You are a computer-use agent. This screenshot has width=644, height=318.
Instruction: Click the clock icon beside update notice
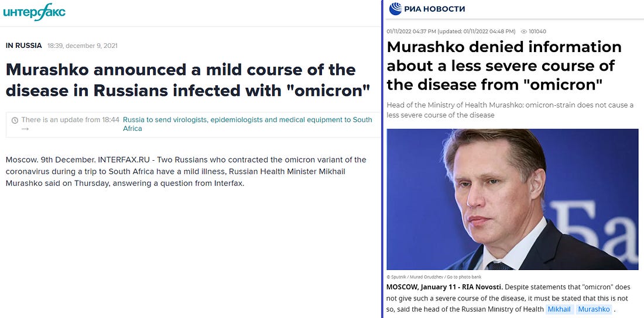(15, 120)
